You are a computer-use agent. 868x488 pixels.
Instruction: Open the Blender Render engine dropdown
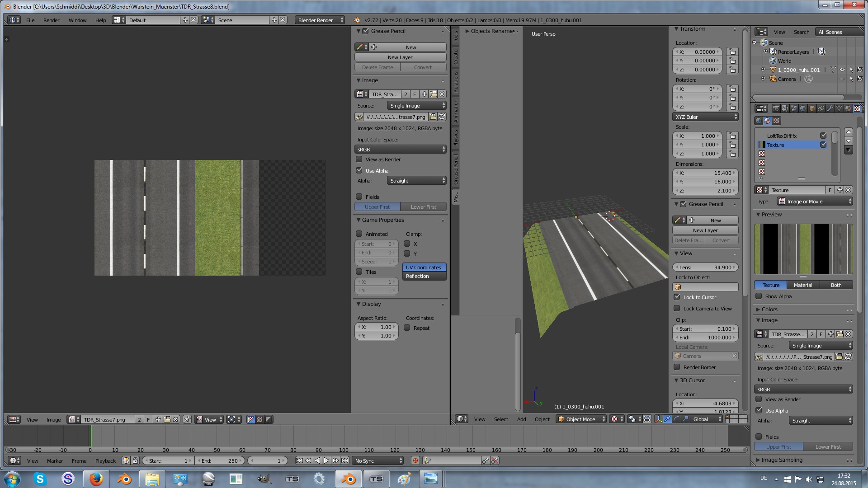tap(320, 20)
